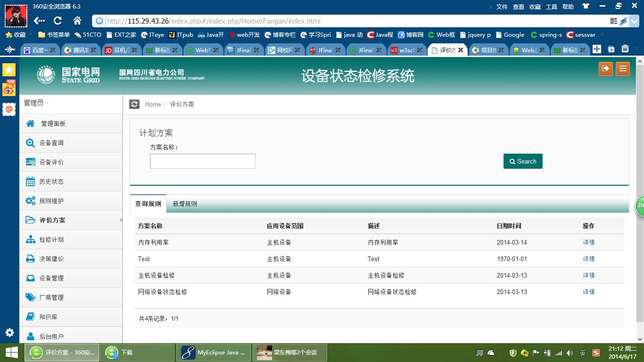This screenshot has height=362, width=644.
Task: Click the settings gear in browser side panel
Action: (x=9, y=332)
